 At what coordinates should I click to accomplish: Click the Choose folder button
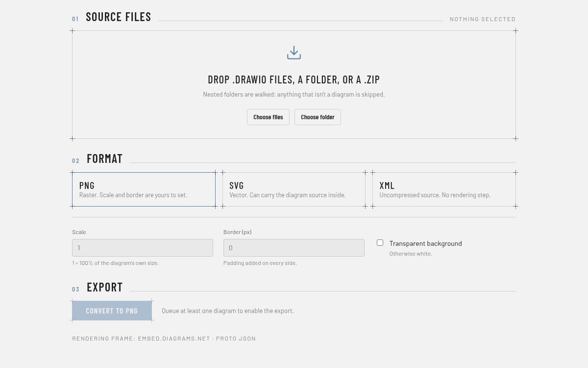click(x=318, y=117)
